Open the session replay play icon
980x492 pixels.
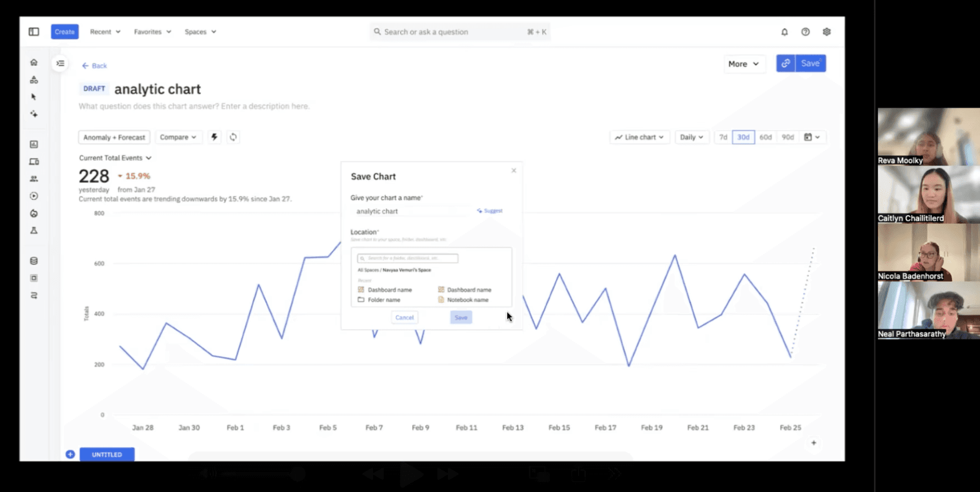tap(34, 196)
